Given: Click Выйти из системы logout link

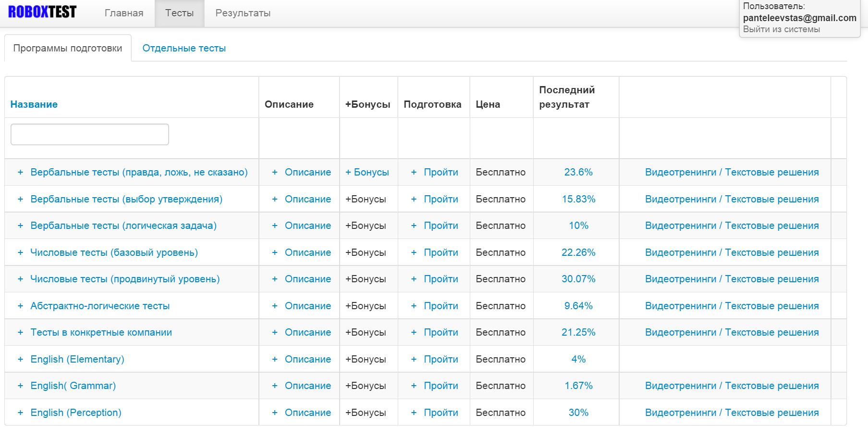Looking at the screenshot, I should tap(781, 29).
